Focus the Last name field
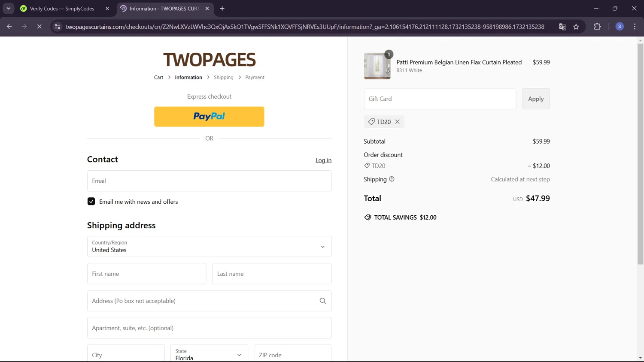 coord(272,274)
